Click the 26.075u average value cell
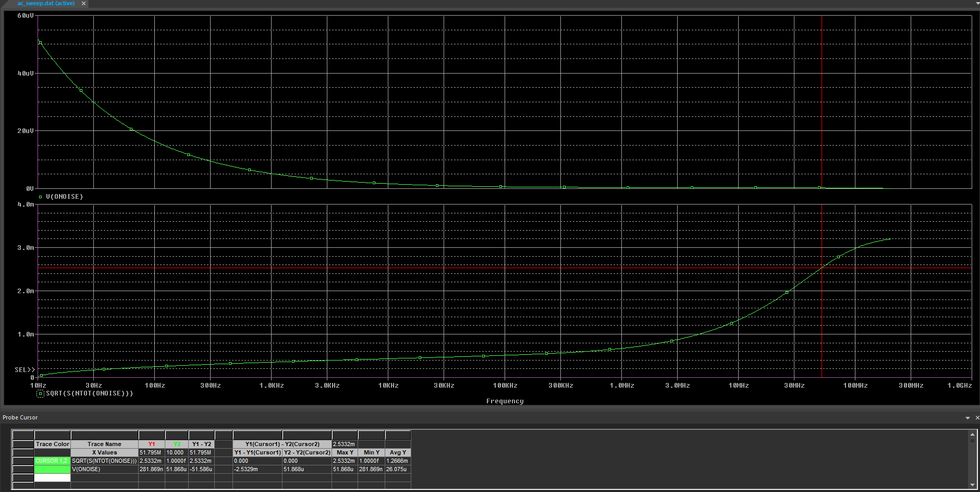This screenshot has height=492, width=980. [398, 469]
